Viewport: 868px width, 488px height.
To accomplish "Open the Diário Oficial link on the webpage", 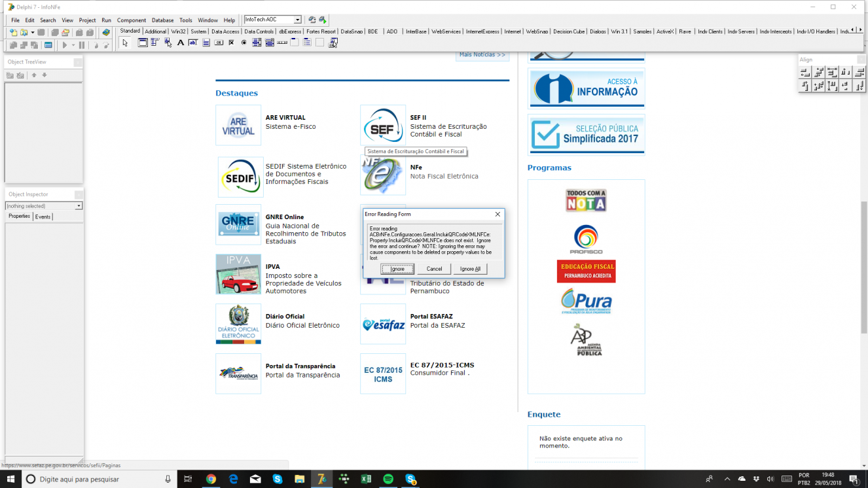I will [285, 317].
